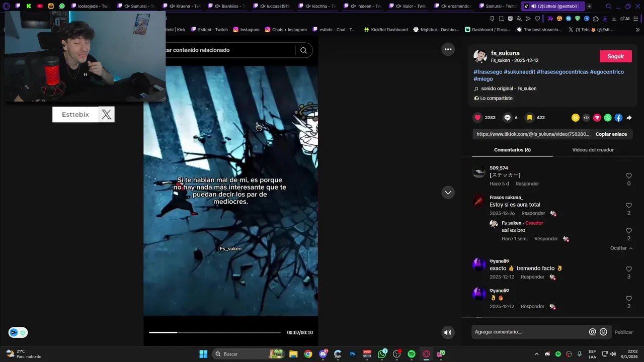Reply to the 509_574 comment
Screen dimensions: 644x362
pyautogui.click(x=527, y=184)
